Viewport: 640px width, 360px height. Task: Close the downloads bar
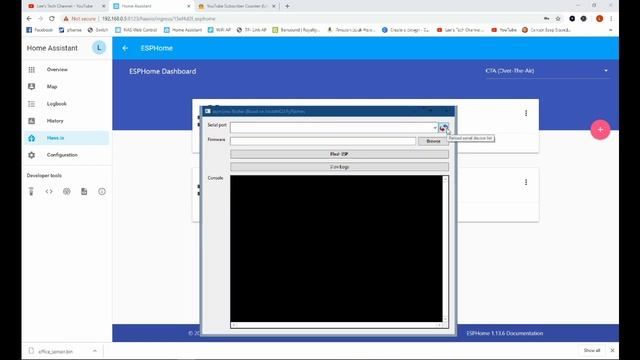pyautogui.click(x=612, y=351)
